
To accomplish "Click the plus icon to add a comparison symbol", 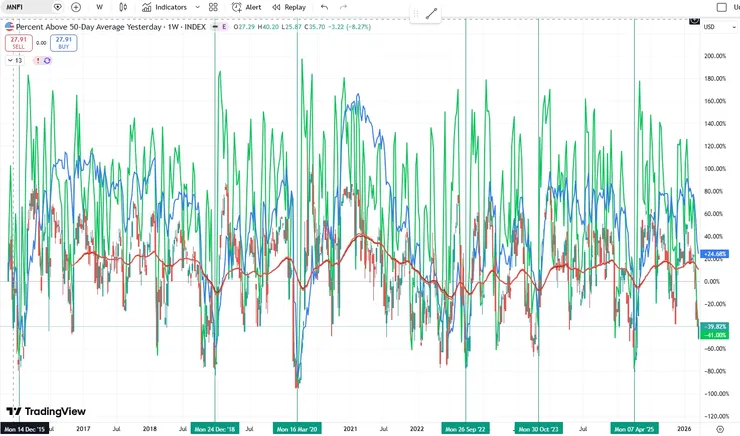I will tap(76, 7).
